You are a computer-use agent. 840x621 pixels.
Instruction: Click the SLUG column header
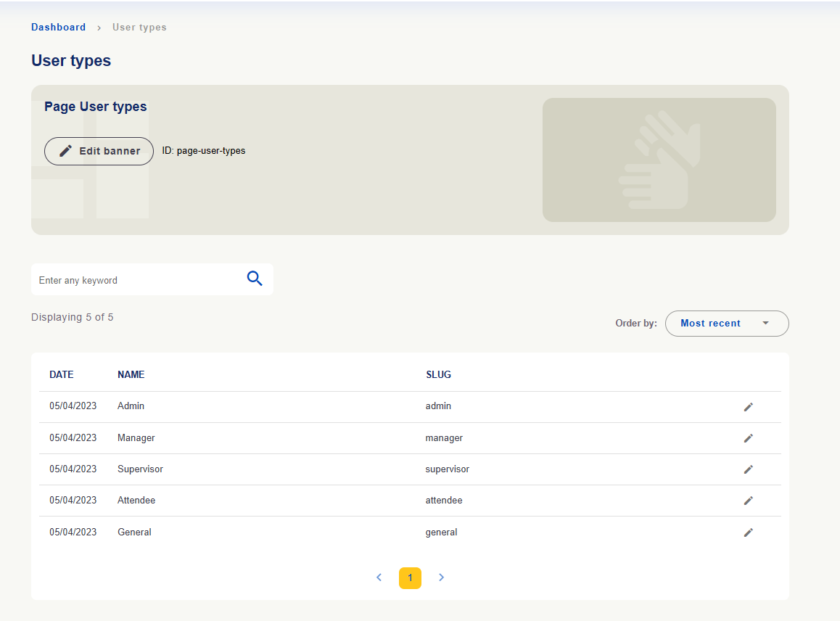point(439,374)
